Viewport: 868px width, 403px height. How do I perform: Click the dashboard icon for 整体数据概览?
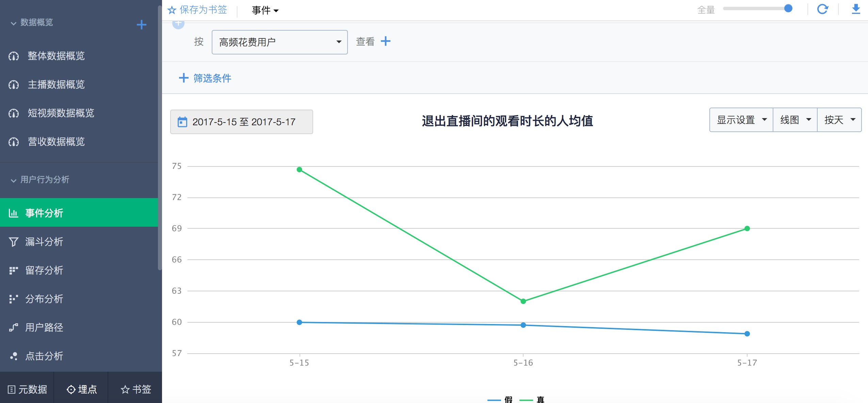(x=14, y=56)
